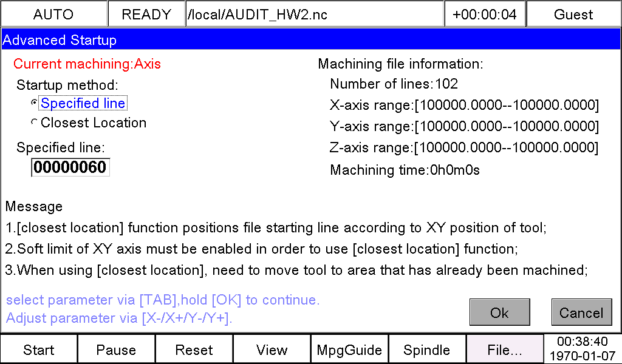Click the Number of lines:102 text
This screenshot has height=364, width=622.
pos(394,84)
